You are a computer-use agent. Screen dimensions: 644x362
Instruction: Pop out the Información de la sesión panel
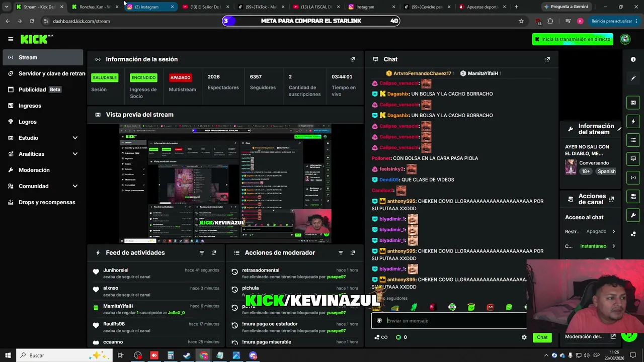coord(353,59)
